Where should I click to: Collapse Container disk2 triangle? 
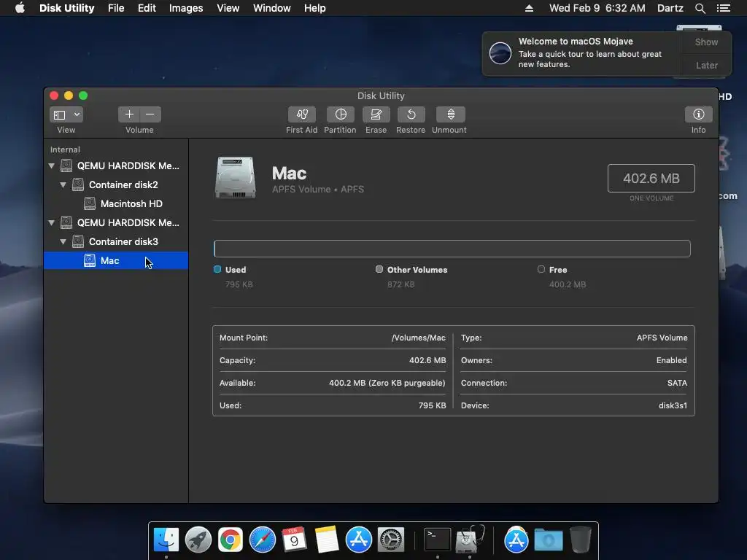pos(63,184)
